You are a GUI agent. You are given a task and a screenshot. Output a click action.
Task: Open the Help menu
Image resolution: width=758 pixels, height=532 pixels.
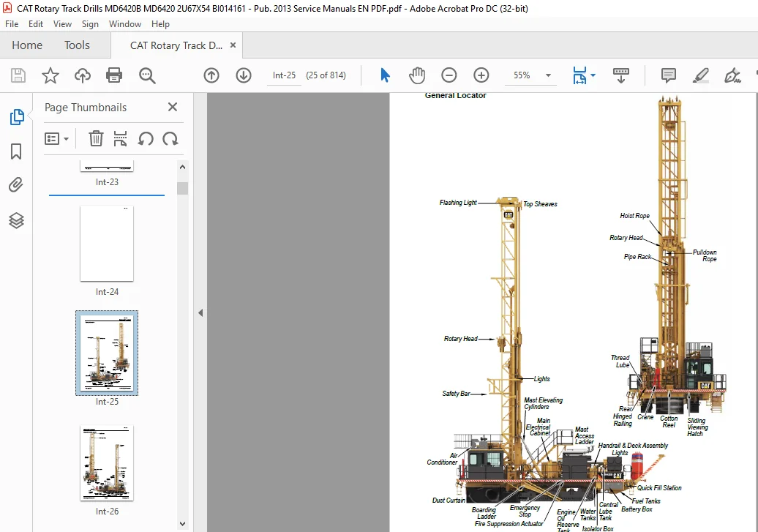pos(160,24)
